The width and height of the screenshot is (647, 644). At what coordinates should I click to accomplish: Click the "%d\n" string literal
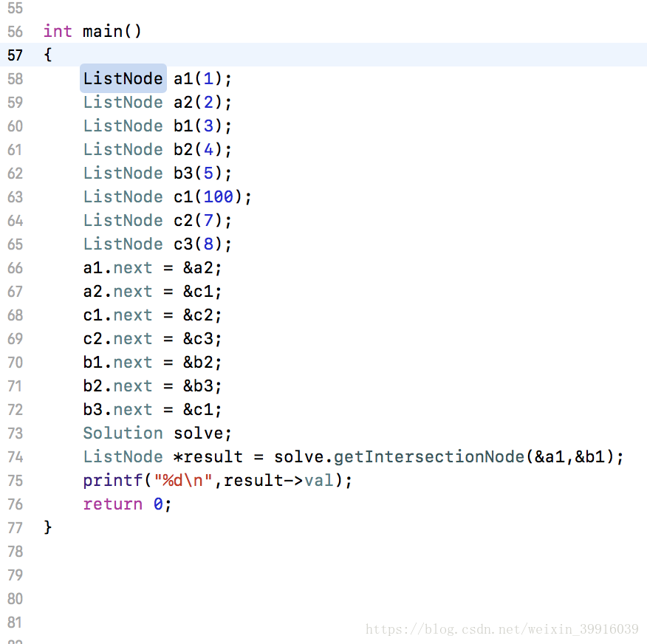click(x=183, y=481)
